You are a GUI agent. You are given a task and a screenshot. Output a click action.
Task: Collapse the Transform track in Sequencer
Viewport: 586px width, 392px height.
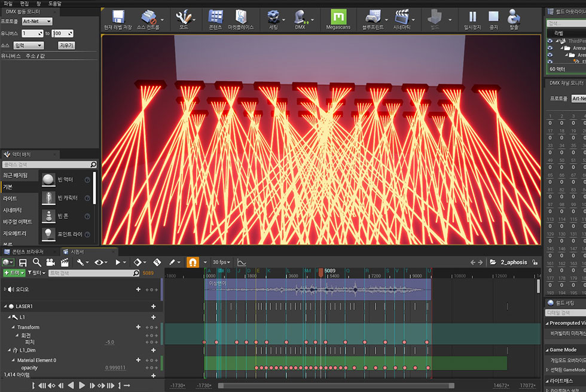[x=13, y=327]
